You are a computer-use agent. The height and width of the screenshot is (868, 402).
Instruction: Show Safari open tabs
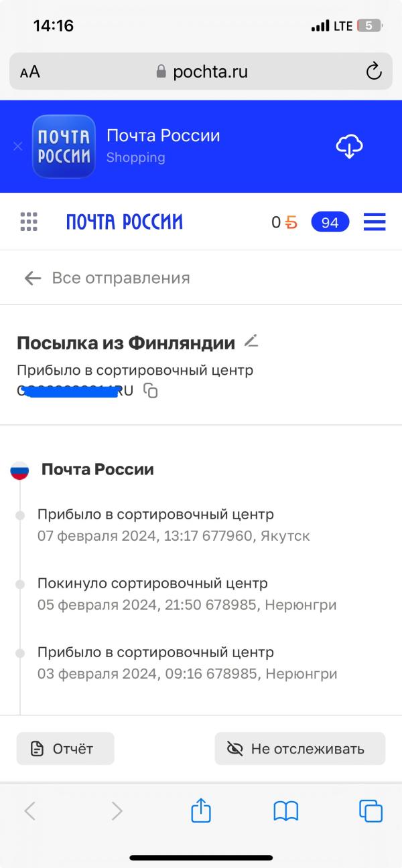(371, 811)
